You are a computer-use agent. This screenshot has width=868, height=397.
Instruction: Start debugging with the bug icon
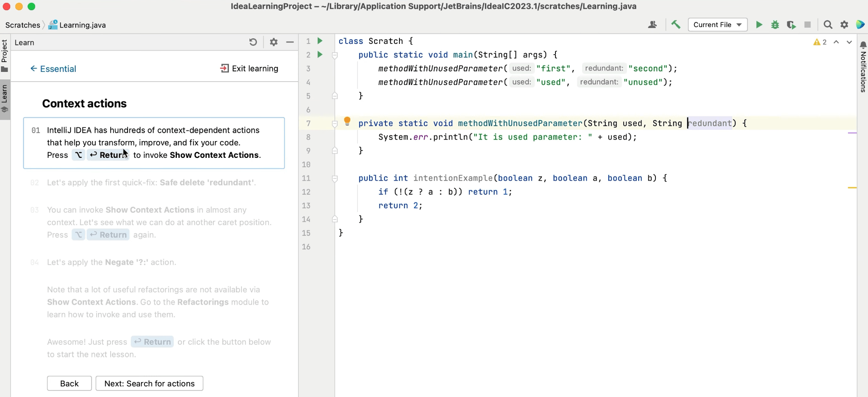[x=775, y=25]
